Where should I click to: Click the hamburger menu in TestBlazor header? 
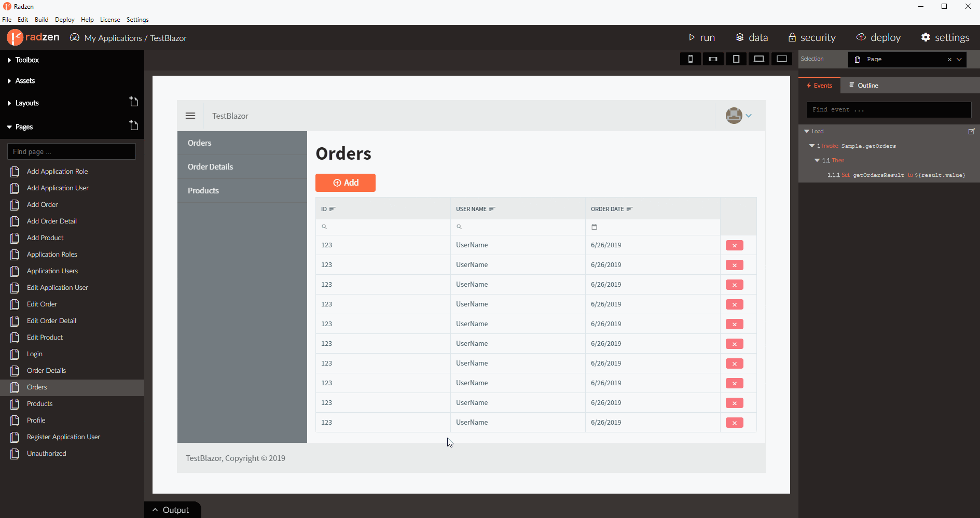click(x=190, y=116)
